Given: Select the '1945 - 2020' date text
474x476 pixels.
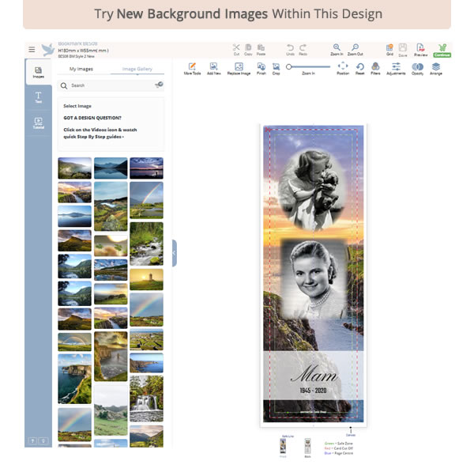Looking at the screenshot, I should click(313, 391).
